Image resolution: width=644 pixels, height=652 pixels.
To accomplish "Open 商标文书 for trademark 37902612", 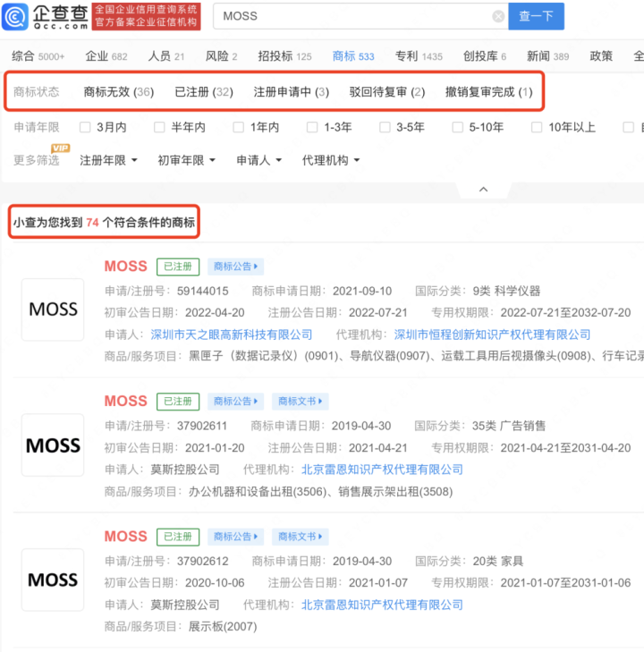I will (x=301, y=537).
